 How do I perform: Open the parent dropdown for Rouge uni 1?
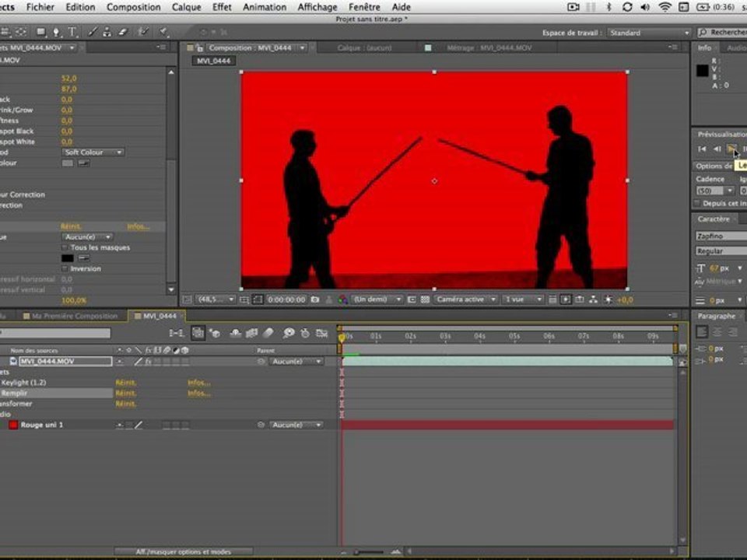click(x=296, y=425)
